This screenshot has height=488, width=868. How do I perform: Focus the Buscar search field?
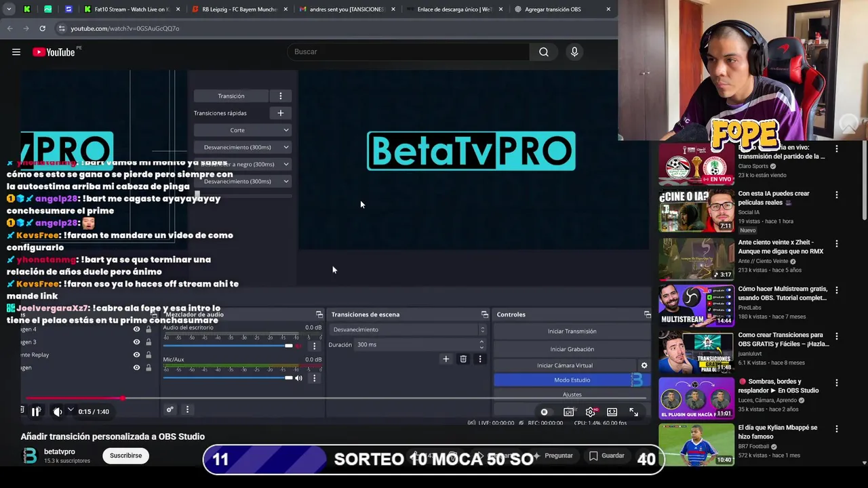(410, 52)
